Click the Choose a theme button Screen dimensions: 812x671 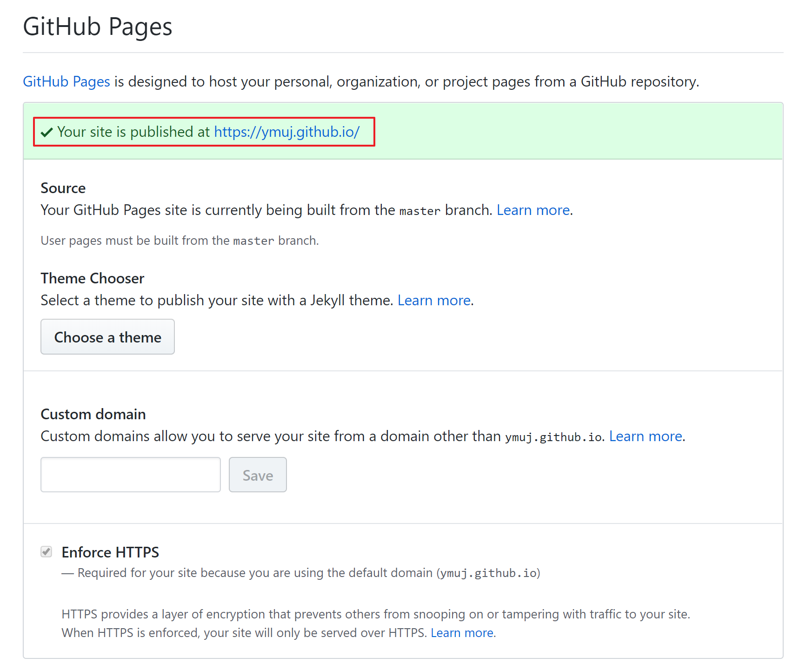108,337
